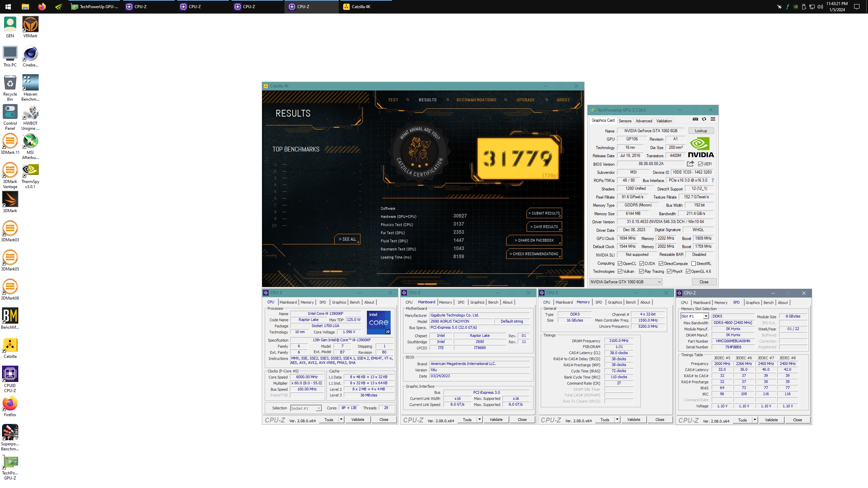Toggle the PhysX checkbox

tap(669, 271)
